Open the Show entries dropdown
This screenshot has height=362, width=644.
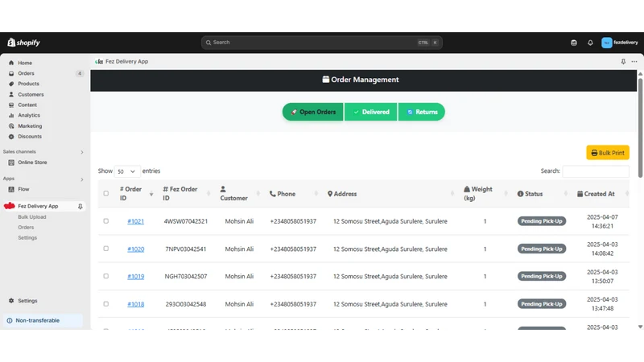tap(126, 171)
